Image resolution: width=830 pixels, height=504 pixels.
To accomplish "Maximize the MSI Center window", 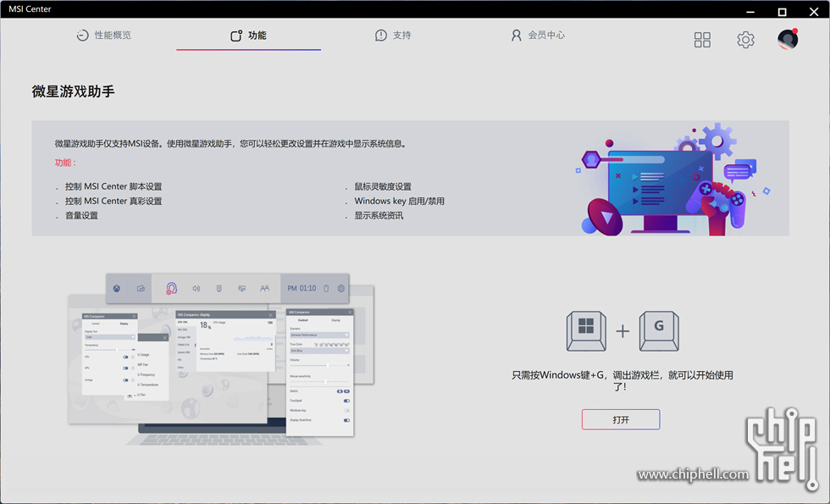I will (x=782, y=11).
